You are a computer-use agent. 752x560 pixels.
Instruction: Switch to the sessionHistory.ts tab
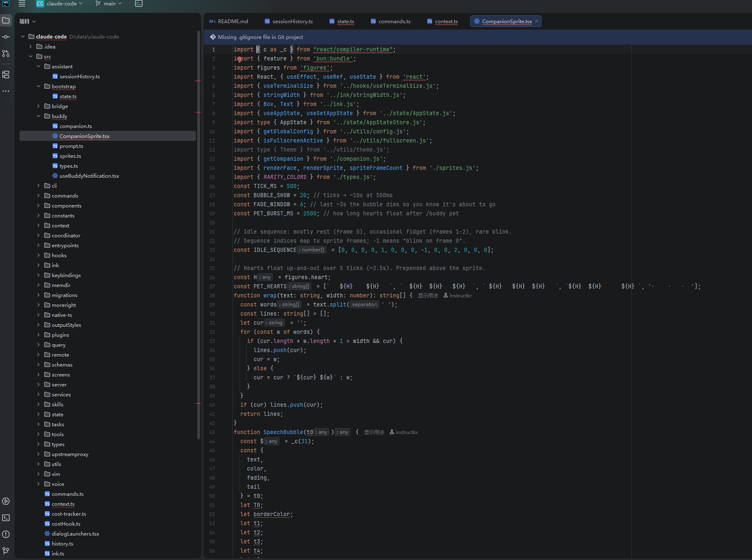[289, 22]
